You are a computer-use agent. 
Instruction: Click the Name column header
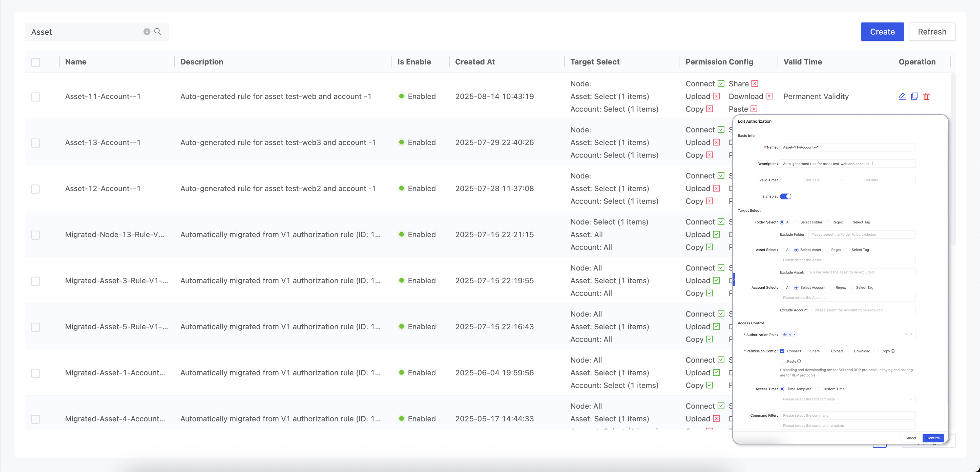[x=76, y=62]
